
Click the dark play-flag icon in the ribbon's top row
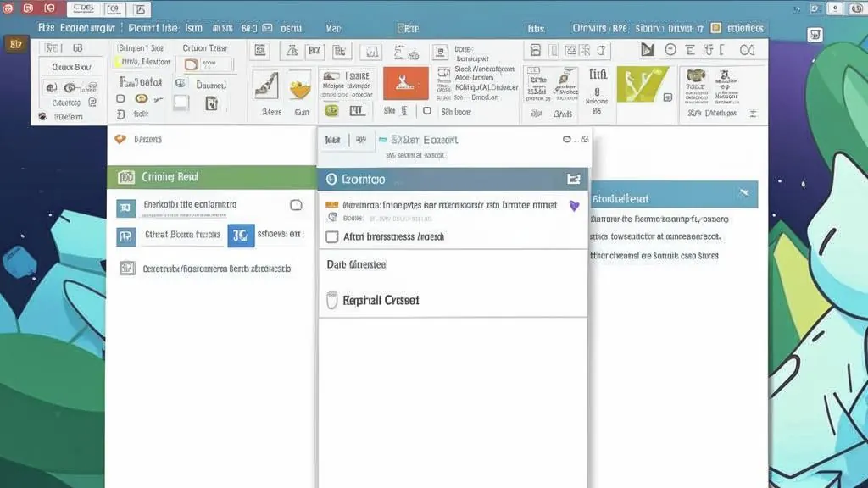(x=647, y=50)
